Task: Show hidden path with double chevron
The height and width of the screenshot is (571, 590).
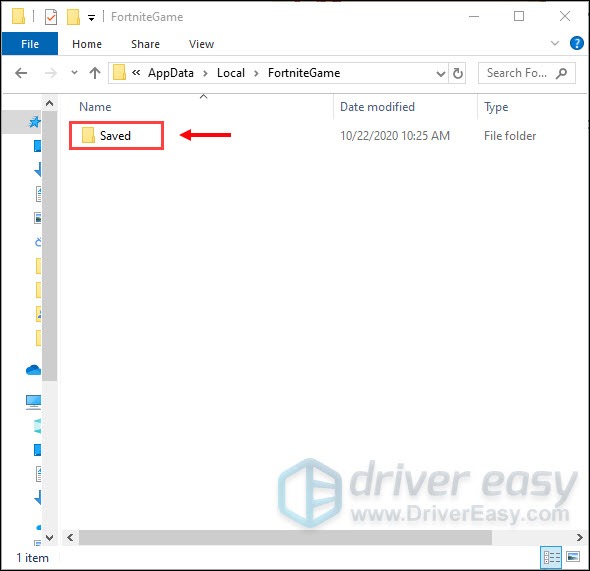Action: pos(136,73)
